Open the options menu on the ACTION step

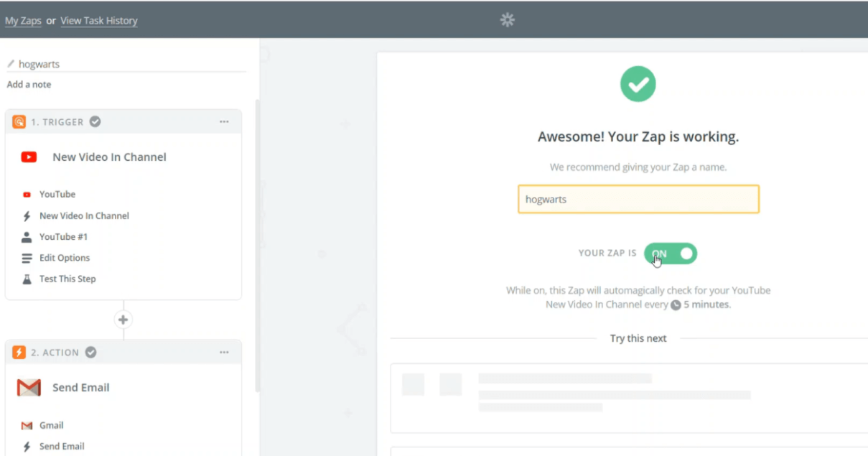[224, 352]
